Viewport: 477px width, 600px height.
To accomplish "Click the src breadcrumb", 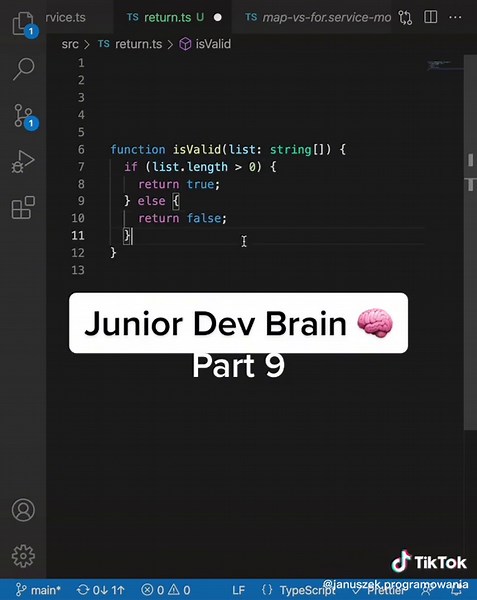I will pos(70,44).
